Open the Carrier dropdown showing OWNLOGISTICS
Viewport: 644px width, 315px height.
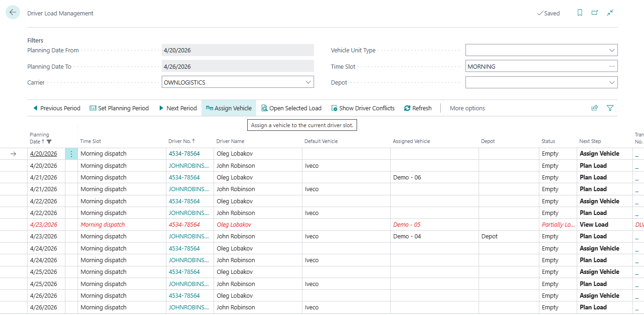(x=308, y=82)
